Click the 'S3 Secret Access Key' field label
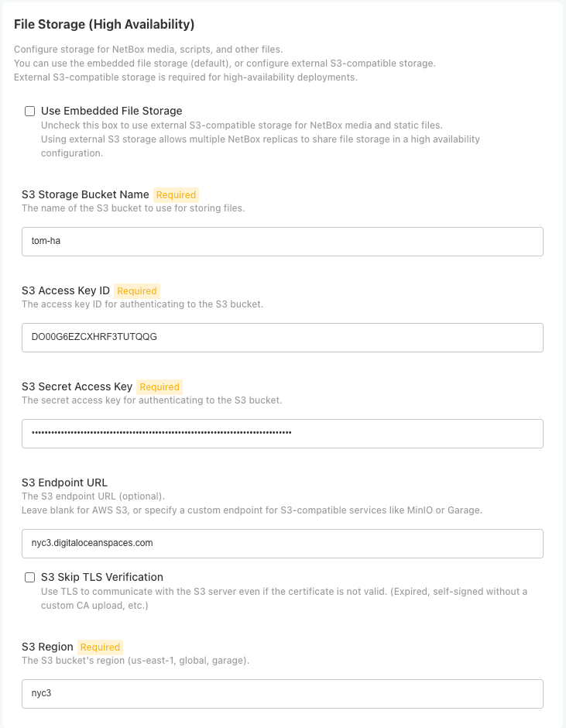 (77, 386)
